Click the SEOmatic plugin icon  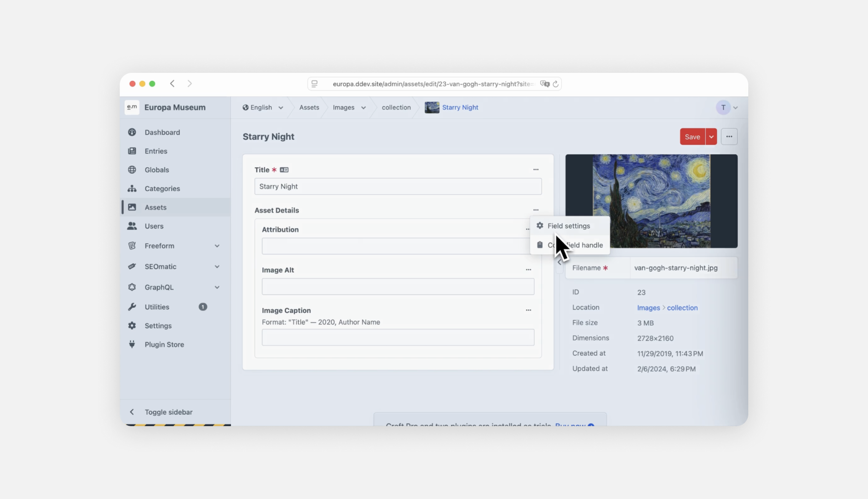click(x=132, y=266)
